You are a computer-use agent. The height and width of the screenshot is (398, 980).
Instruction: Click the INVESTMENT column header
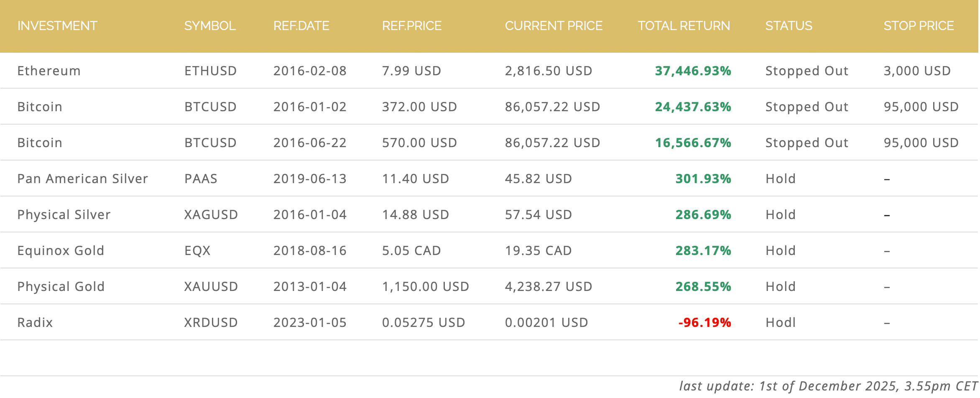[x=57, y=26]
